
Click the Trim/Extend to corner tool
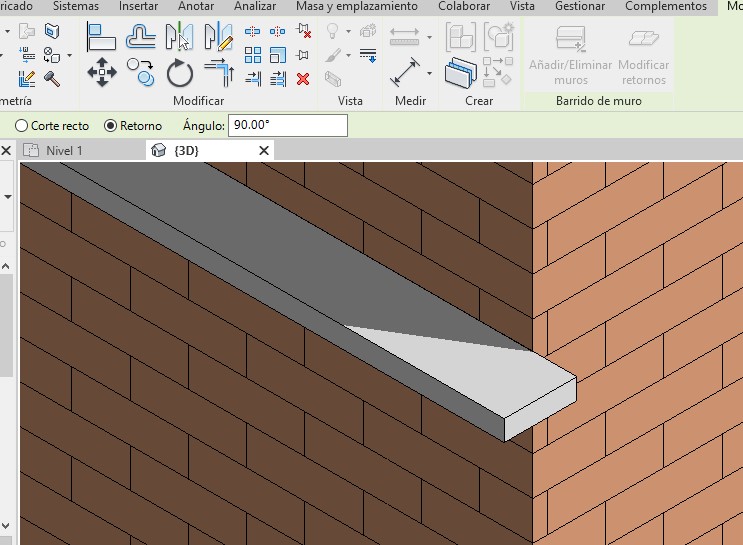[x=217, y=72]
